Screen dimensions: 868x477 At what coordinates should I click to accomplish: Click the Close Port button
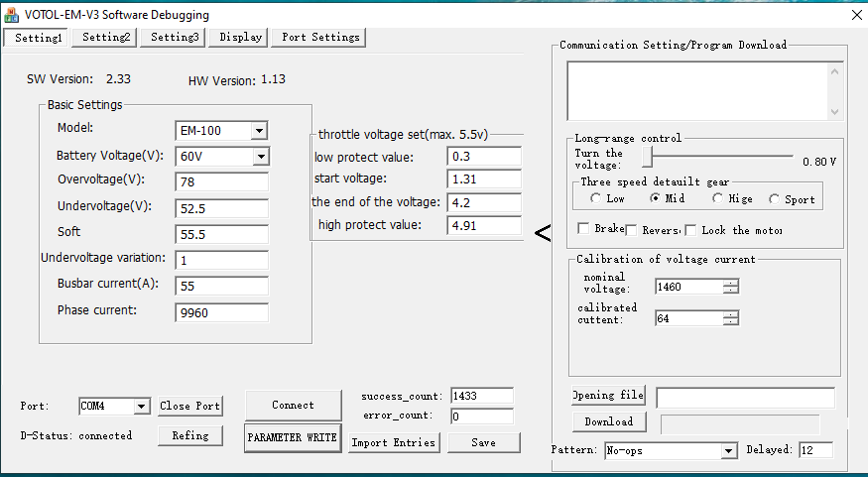click(189, 407)
